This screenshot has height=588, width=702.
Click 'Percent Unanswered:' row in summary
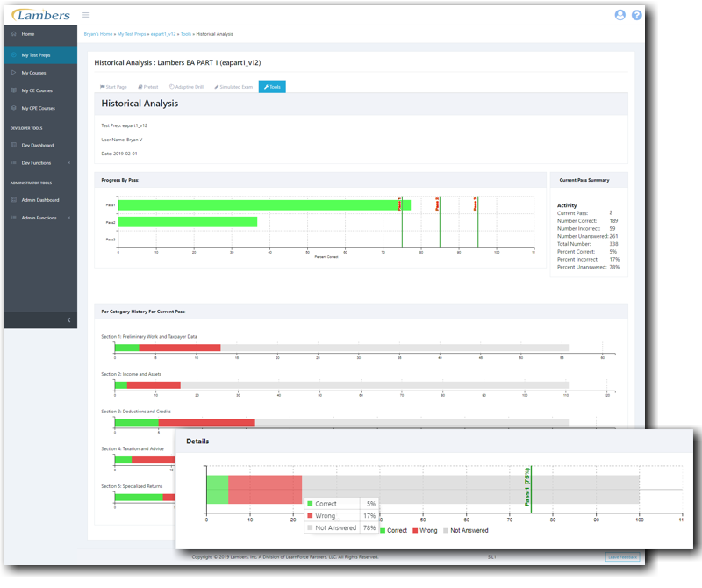tap(588, 267)
